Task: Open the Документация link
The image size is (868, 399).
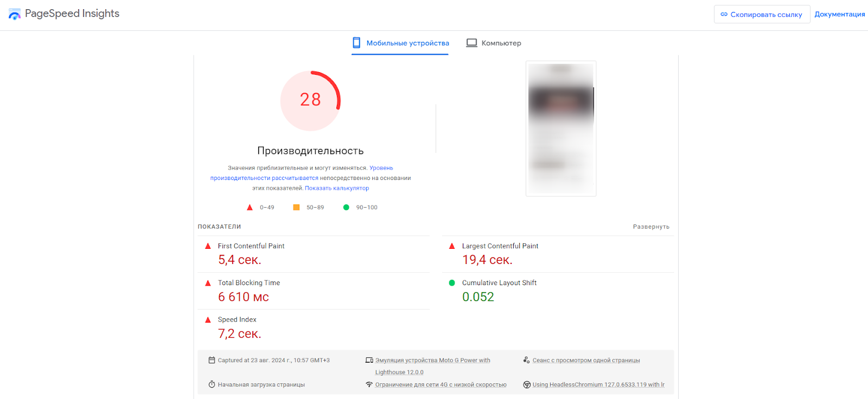Action: coord(839,14)
